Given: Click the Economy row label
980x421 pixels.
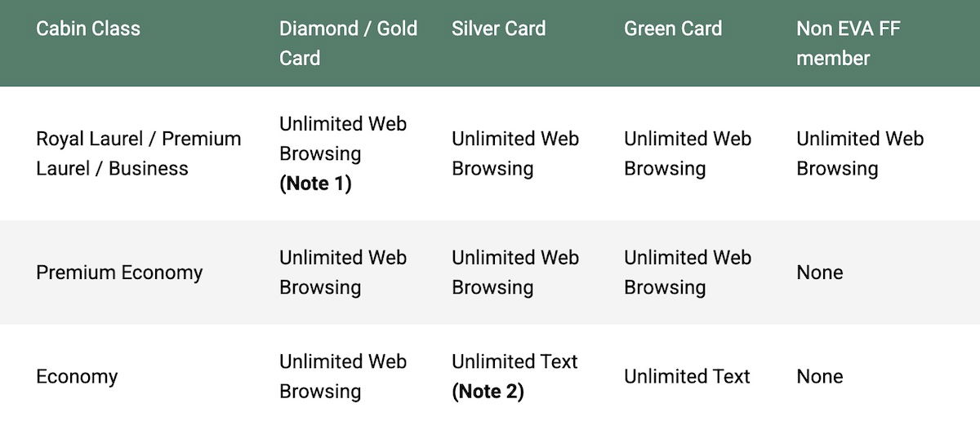Looking at the screenshot, I should coord(77,377).
